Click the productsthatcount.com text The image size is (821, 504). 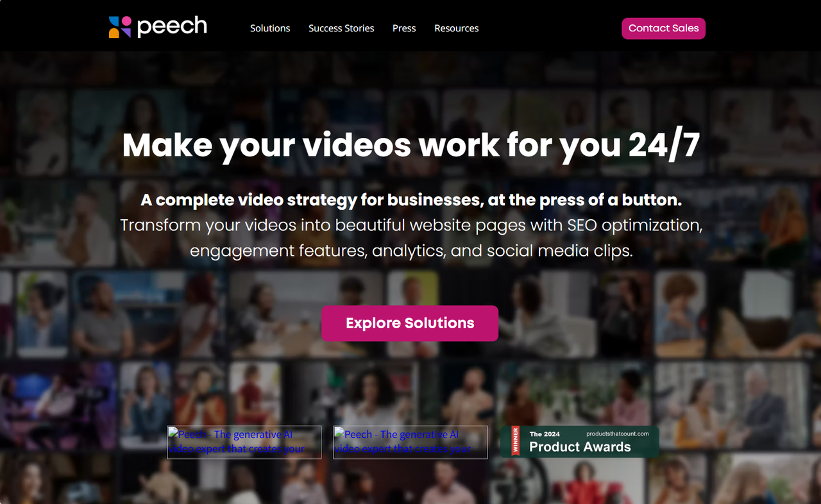pyautogui.click(x=617, y=433)
